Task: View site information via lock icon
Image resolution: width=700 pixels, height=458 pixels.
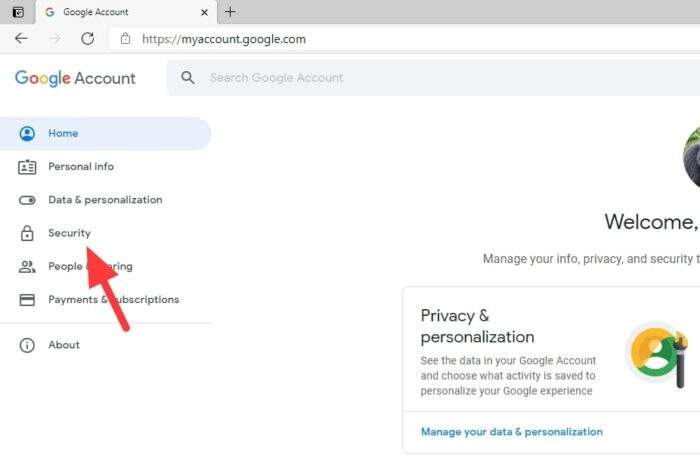Action: pos(125,39)
